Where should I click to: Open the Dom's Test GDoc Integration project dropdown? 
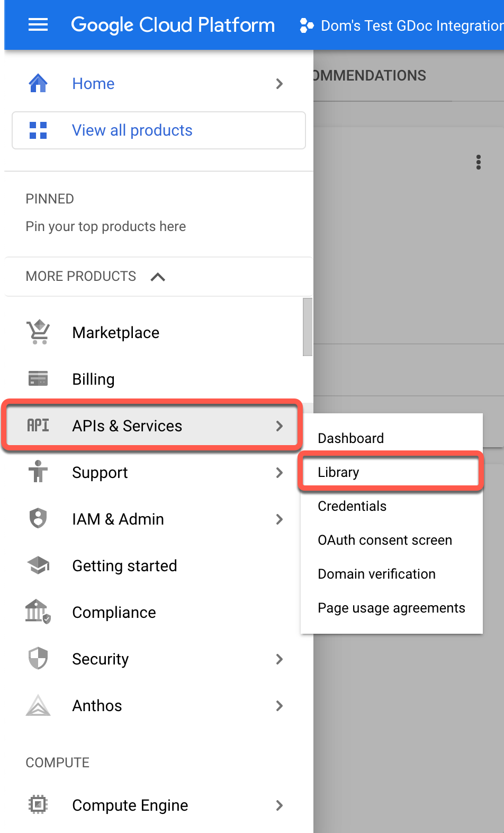[x=402, y=25]
